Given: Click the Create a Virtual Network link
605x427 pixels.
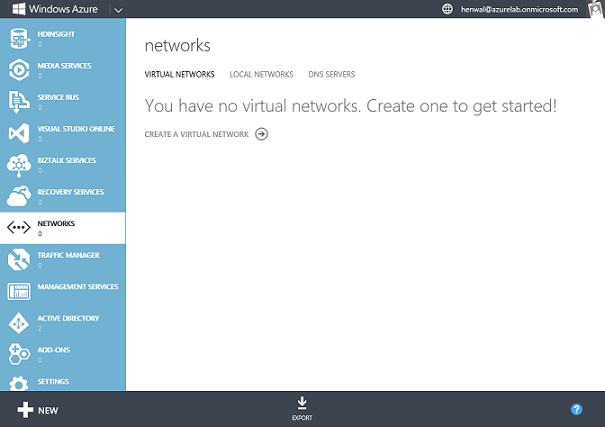Looking at the screenshot, I should point(197,134).
